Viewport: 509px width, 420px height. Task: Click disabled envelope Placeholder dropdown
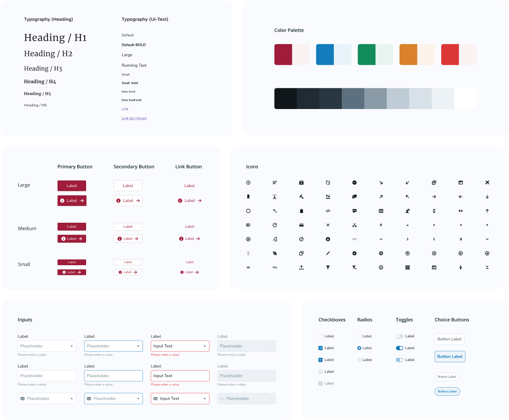pos(246,398)
